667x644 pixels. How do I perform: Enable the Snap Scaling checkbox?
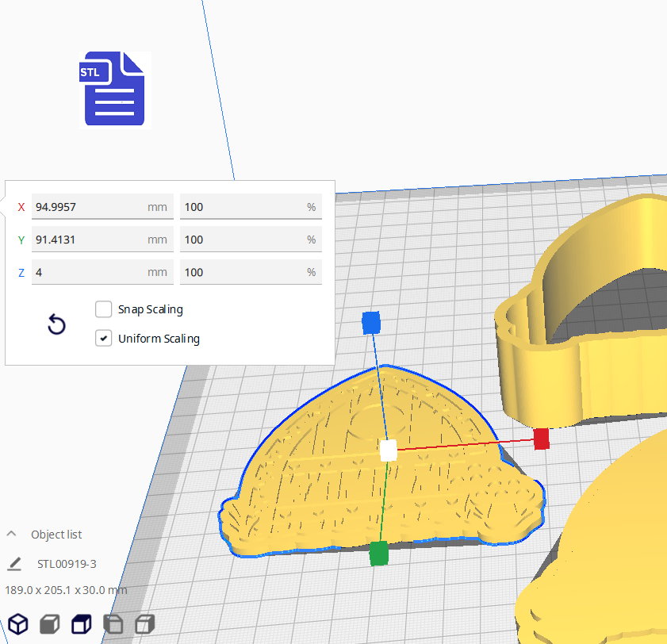(104, 309)
